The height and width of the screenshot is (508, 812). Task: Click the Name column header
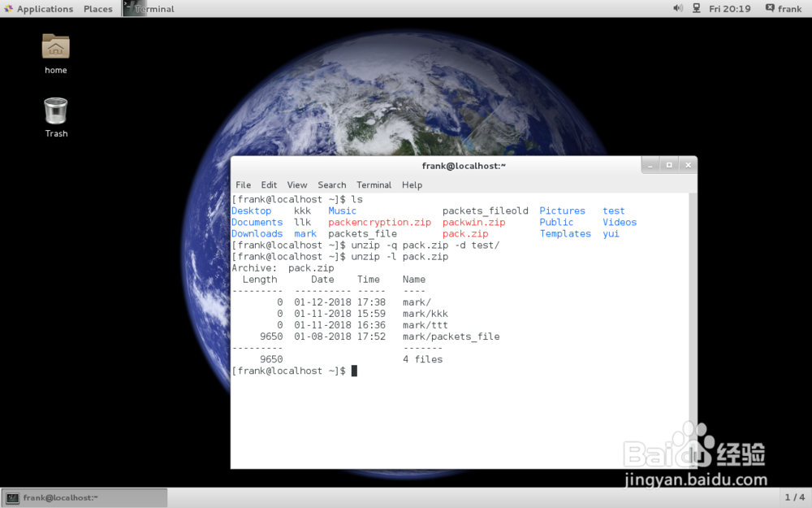pyautogui.click(x=414, y=280)
